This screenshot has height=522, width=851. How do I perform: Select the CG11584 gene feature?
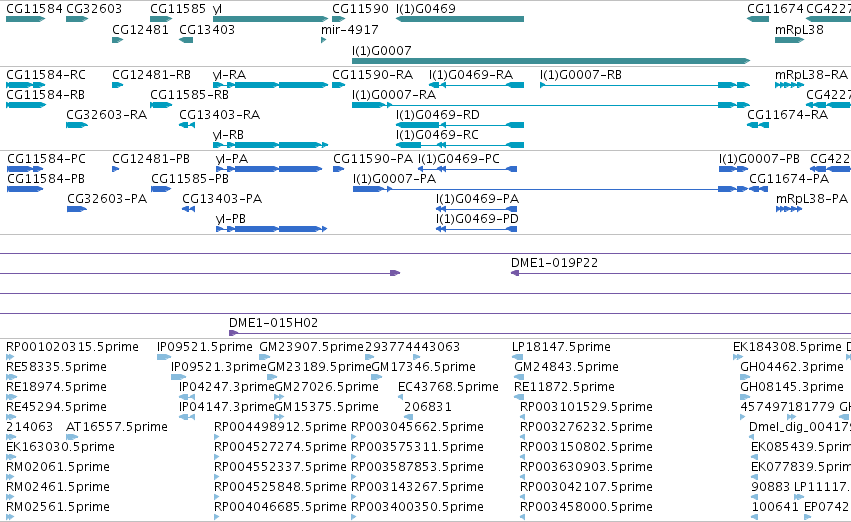(25, 19)
